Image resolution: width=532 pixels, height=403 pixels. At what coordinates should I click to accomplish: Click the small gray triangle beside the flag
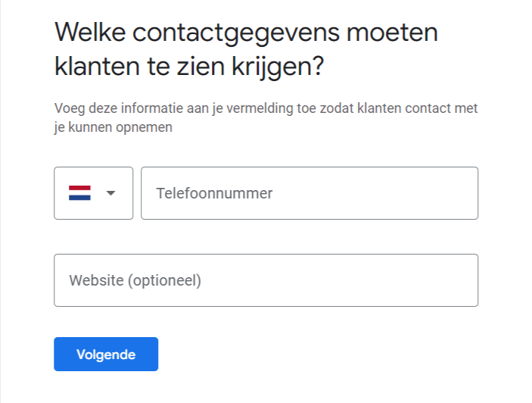(110, 193)
